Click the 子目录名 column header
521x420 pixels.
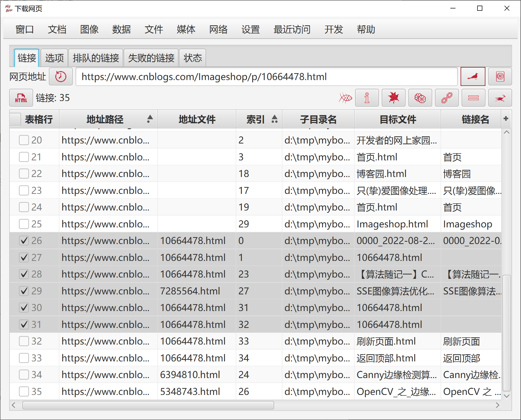tap(318, 119)
